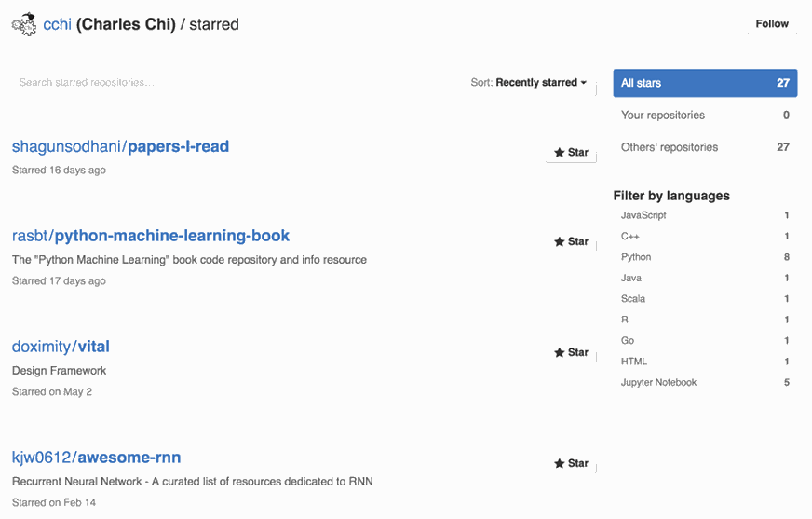Follow Charles Chi
Screen dimensions: 812x519
(771, 24)
